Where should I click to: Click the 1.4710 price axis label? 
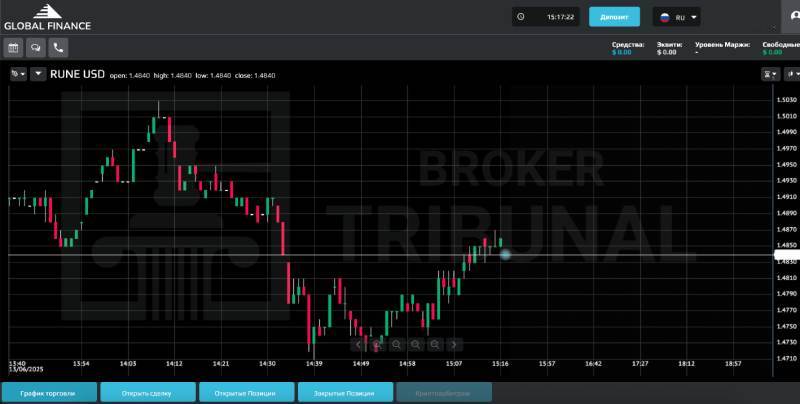[x=786, y=359]
